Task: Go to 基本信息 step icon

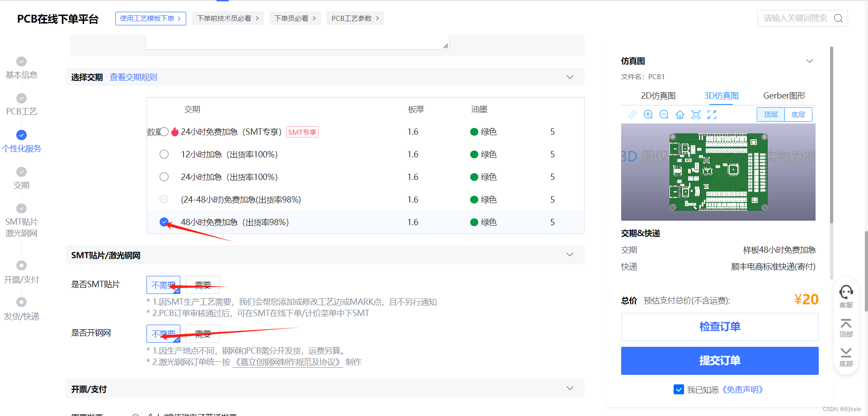Action: click(x=21, y=61)
